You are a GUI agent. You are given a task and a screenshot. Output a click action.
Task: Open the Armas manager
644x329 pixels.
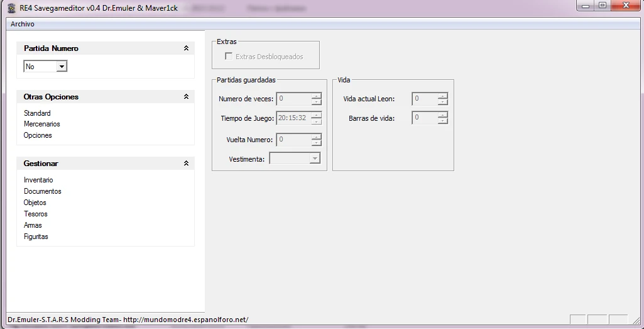[x=33, y=225]
